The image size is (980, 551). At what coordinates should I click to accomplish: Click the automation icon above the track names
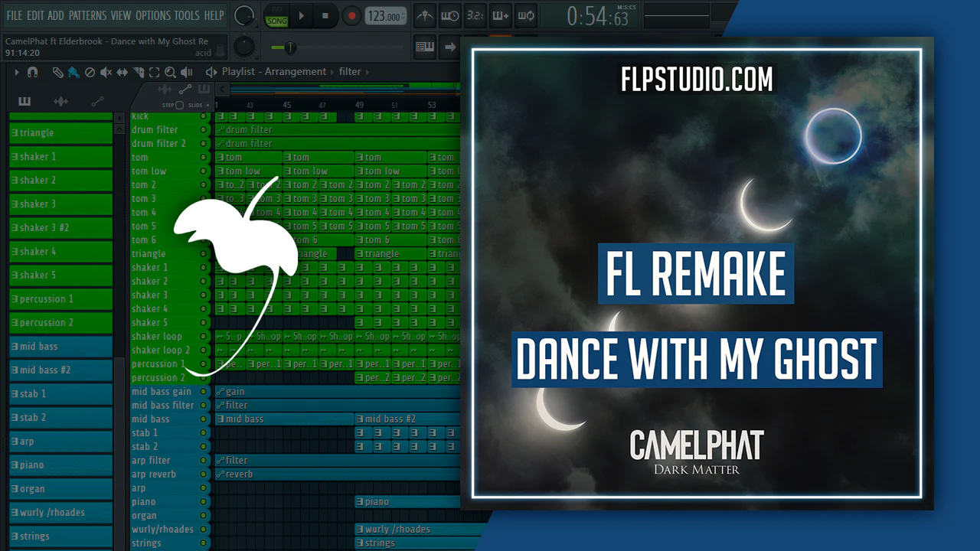tap(185, 90)
